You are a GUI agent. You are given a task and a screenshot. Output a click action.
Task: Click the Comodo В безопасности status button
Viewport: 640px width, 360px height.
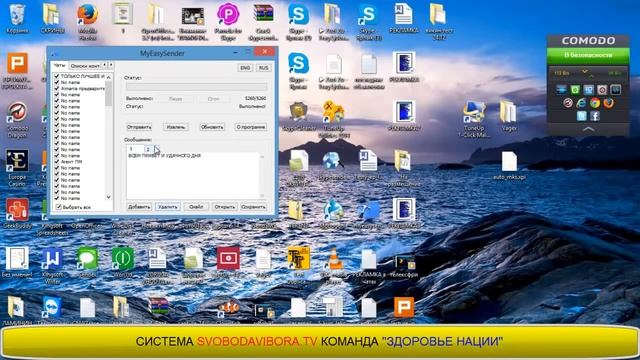[x=588, y=55]
